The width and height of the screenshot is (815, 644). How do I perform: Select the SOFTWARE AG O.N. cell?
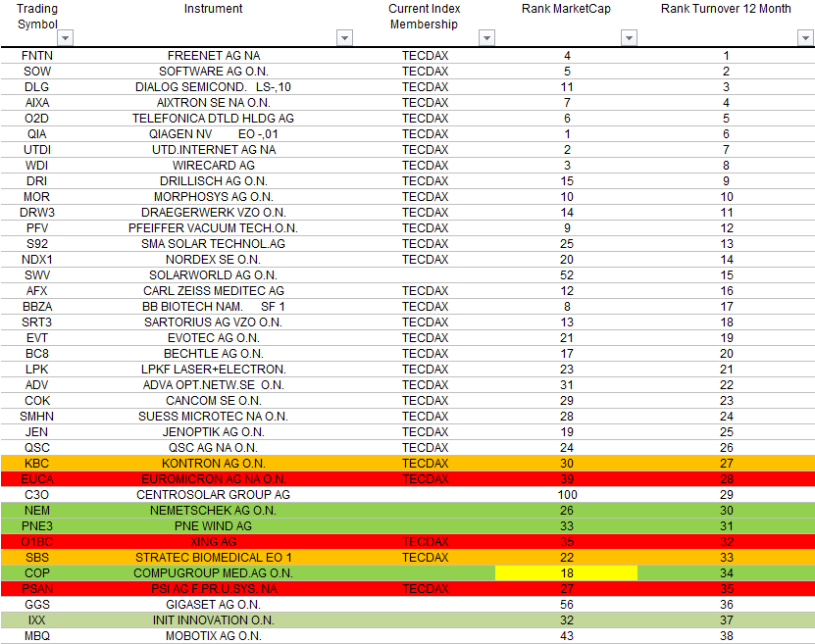click(214, 72)
